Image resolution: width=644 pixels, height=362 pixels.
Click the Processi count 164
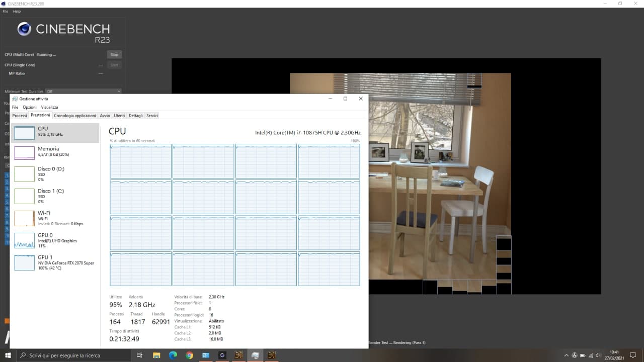click(x=115, y=322)
